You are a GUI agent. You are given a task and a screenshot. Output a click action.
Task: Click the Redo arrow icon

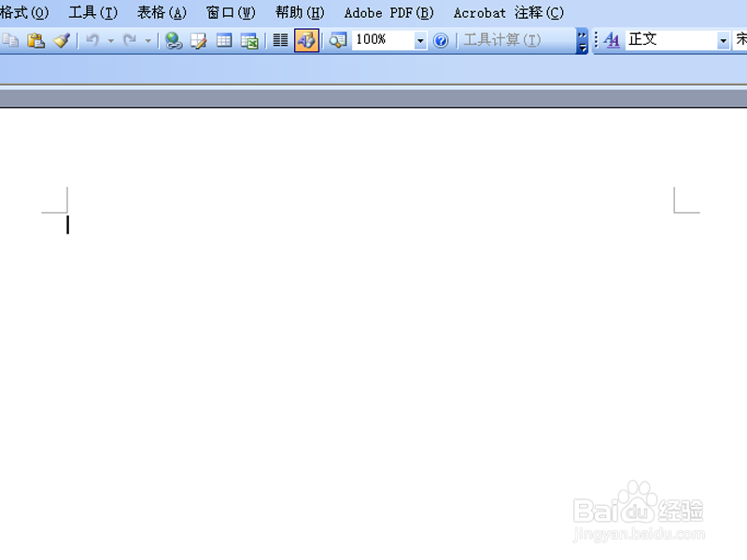point(130,40)
